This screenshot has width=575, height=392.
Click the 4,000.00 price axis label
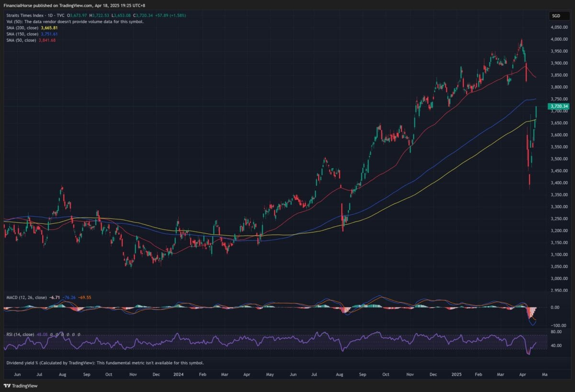[559, 39]
